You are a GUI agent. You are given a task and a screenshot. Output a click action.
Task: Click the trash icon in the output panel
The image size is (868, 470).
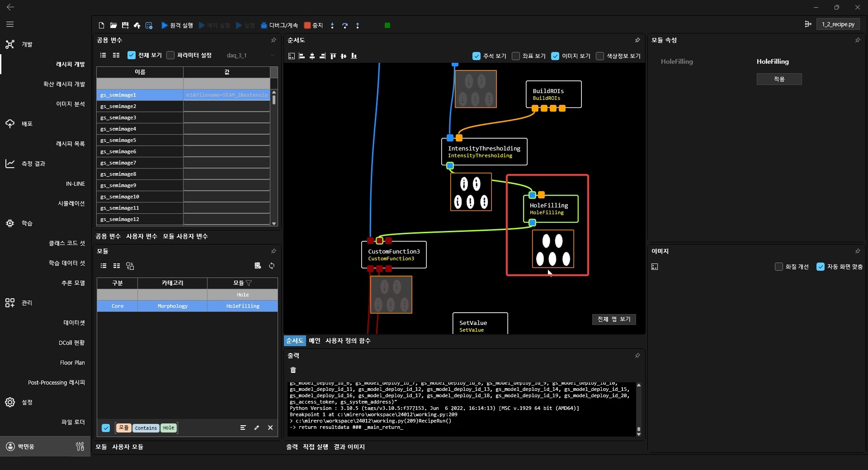[293, 370]
